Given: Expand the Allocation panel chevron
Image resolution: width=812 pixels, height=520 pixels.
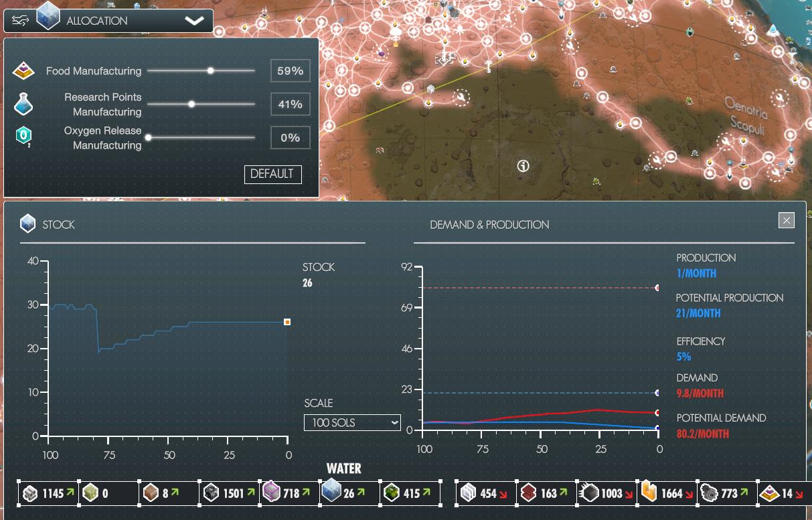Looking at the screenshot, I should click(194, 21).
